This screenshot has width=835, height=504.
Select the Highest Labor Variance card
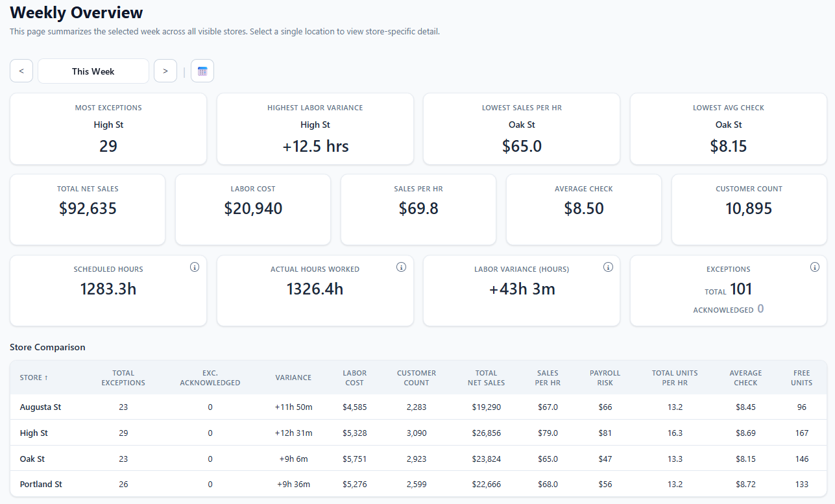click(315, 128)
